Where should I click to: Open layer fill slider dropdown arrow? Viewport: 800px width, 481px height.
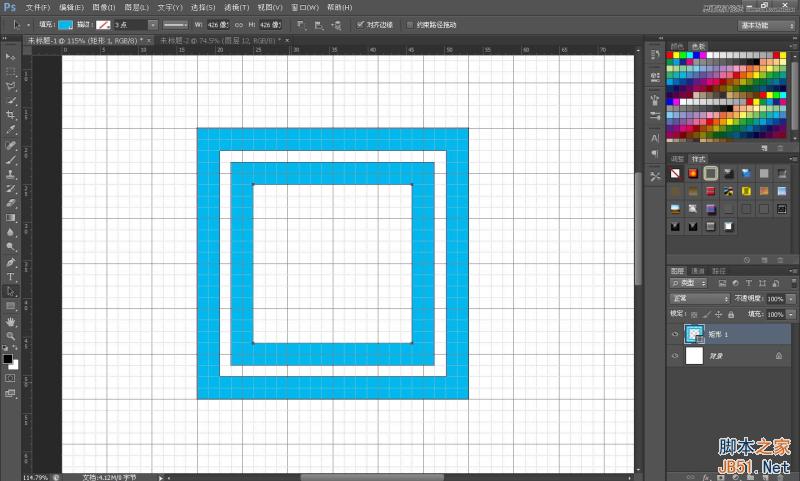click(x=791, y=314)
